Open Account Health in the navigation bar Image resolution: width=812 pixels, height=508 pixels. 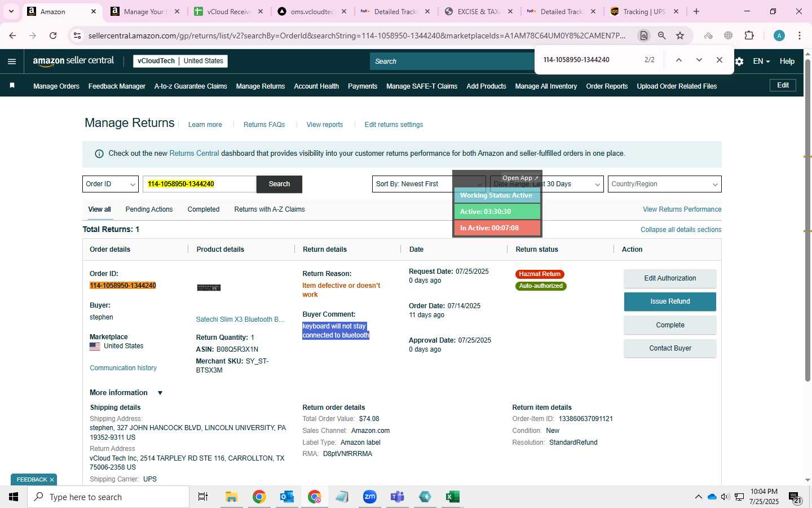(316, 86)
